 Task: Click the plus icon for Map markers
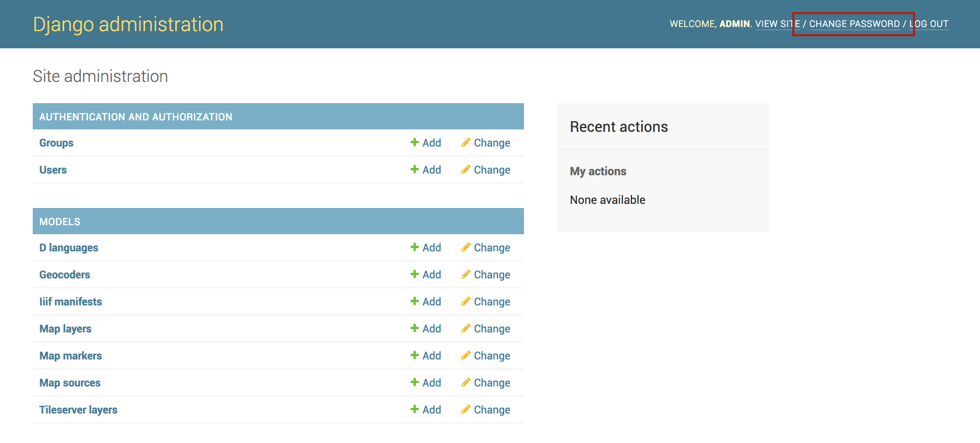click(414, 355)
